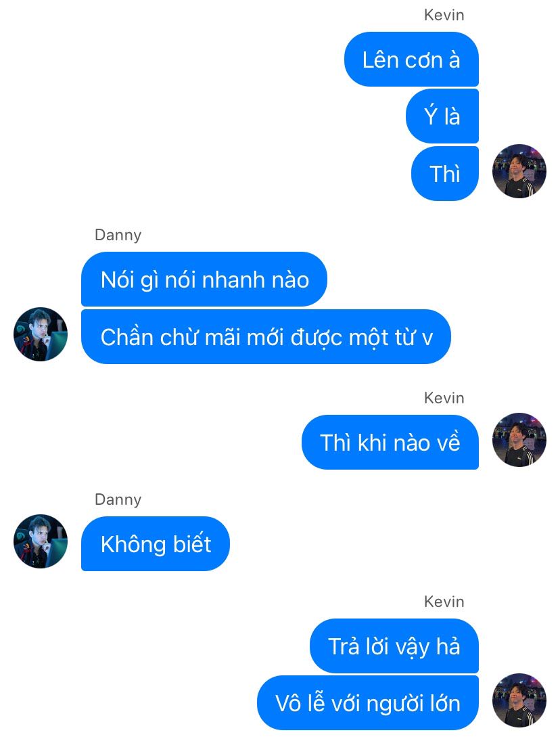This screenshot has height=741, width=560.
Task: Click the Kevin name above "Thì khi nào về"
Action: point(444,398)
